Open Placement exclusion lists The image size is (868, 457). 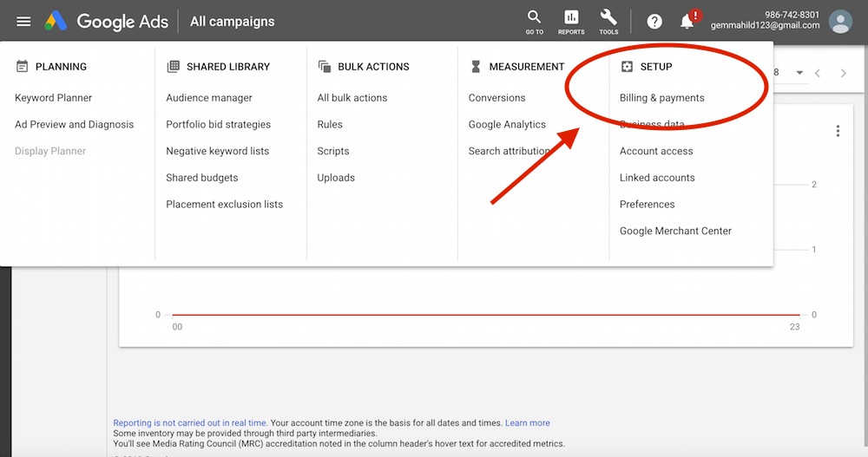pos(224,204)
